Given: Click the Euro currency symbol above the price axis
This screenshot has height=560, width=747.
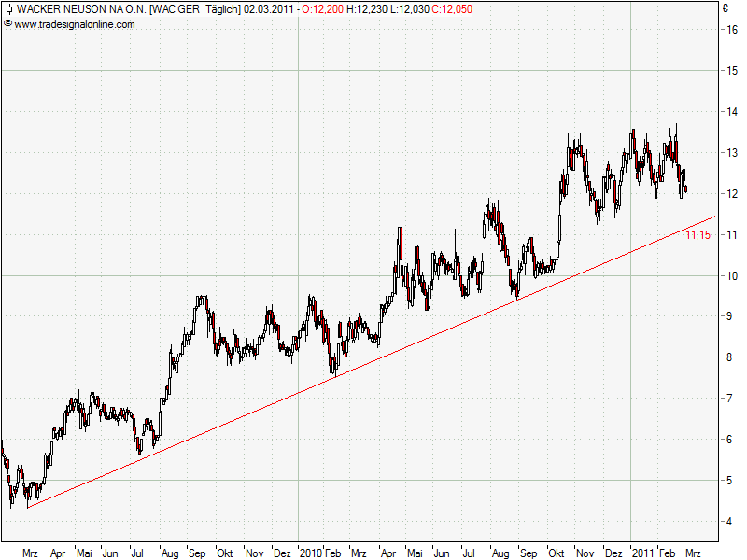Looking at the screenshot, I should pyautogui.click(x=725, y=9).
